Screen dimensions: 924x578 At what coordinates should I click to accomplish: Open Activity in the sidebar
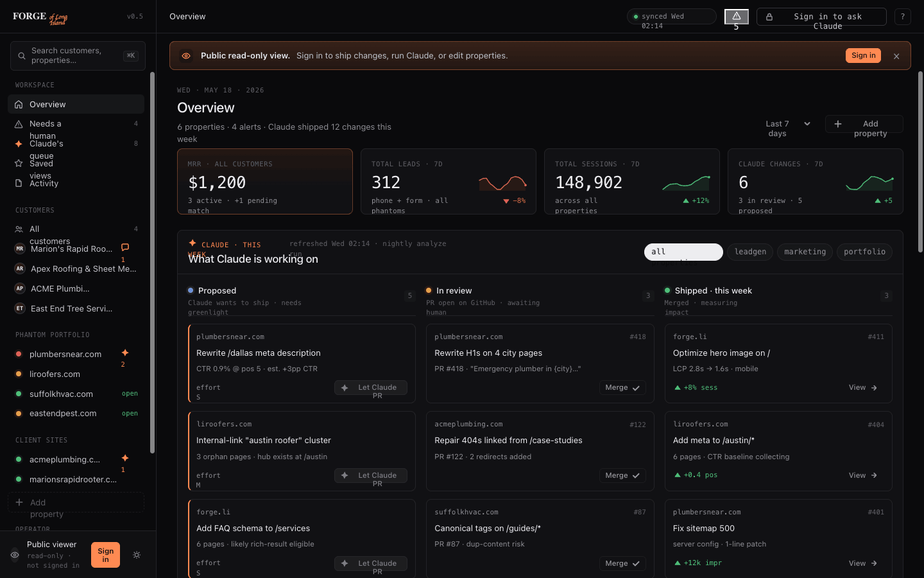coord(76,184)
